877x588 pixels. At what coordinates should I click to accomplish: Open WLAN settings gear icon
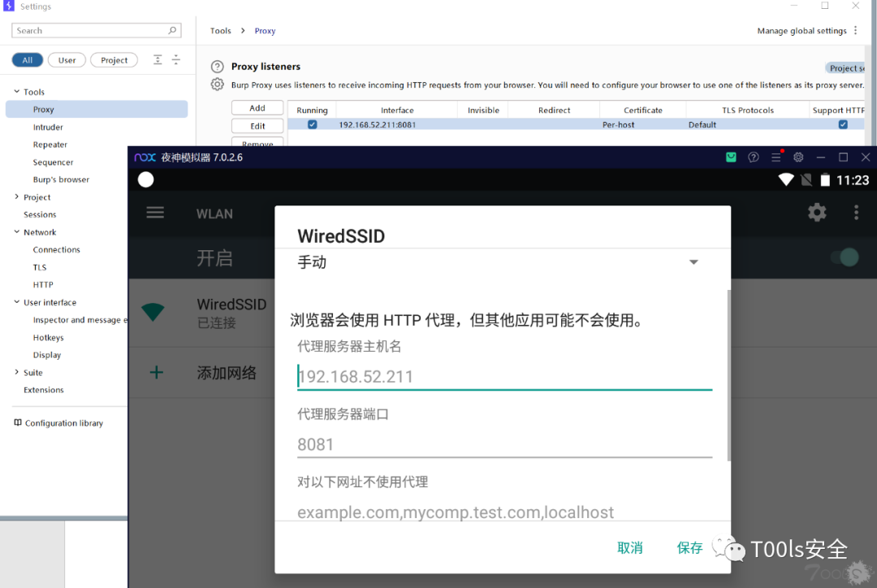tap(817, 212)
